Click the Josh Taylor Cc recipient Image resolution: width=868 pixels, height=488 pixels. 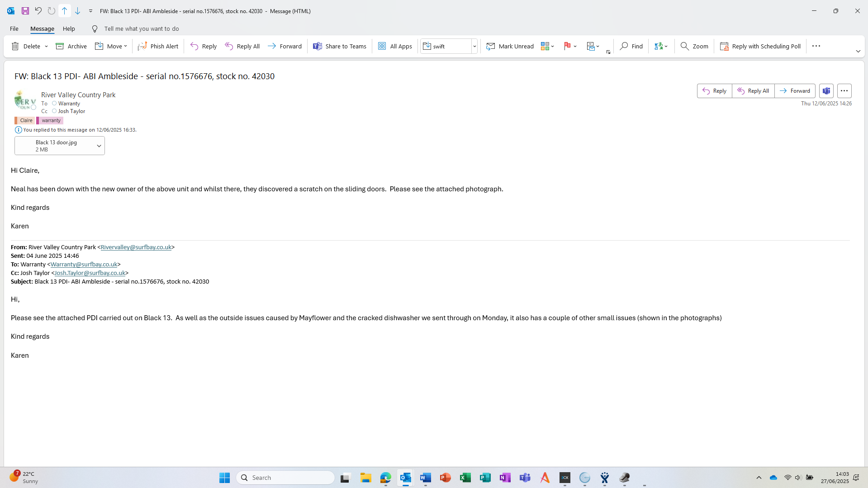pos(71,111)
